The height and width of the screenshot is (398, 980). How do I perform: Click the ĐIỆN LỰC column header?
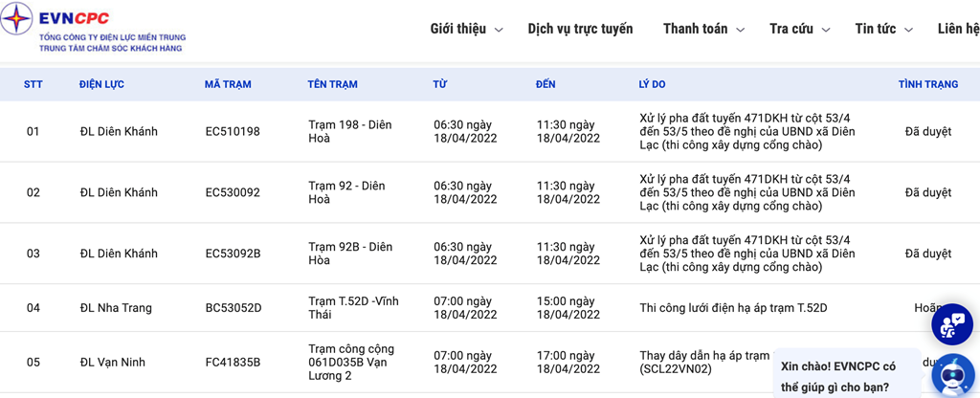[x=101, y=84]
